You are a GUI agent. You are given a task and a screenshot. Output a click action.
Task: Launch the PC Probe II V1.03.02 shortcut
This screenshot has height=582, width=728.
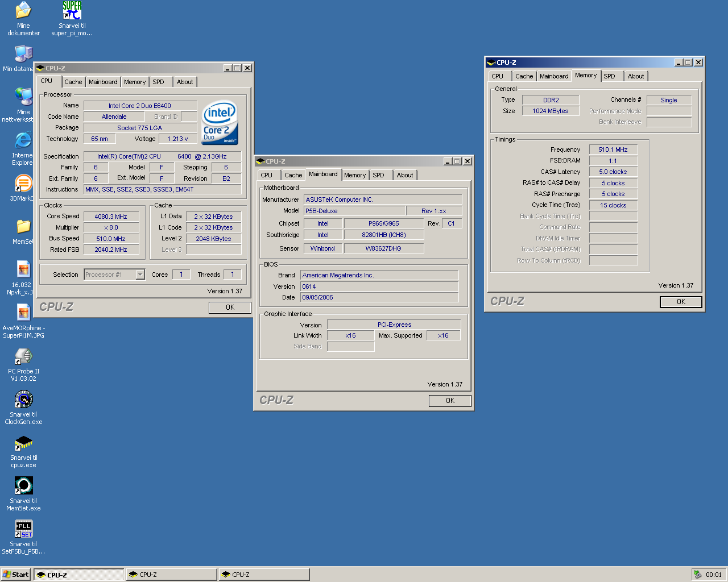coord(23,356)
